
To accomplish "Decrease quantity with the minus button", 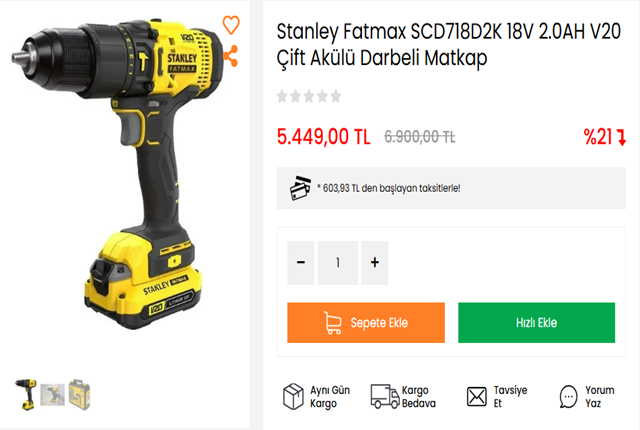I will (301, 262).
